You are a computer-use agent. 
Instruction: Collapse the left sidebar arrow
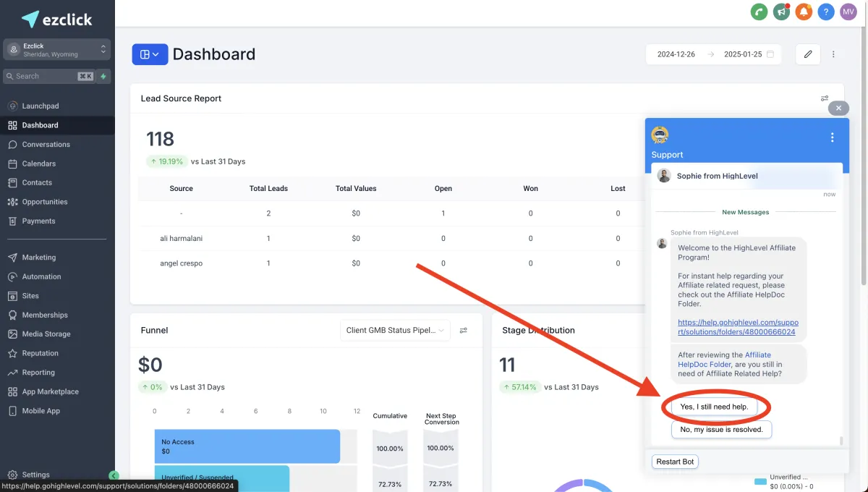(114, 475)
